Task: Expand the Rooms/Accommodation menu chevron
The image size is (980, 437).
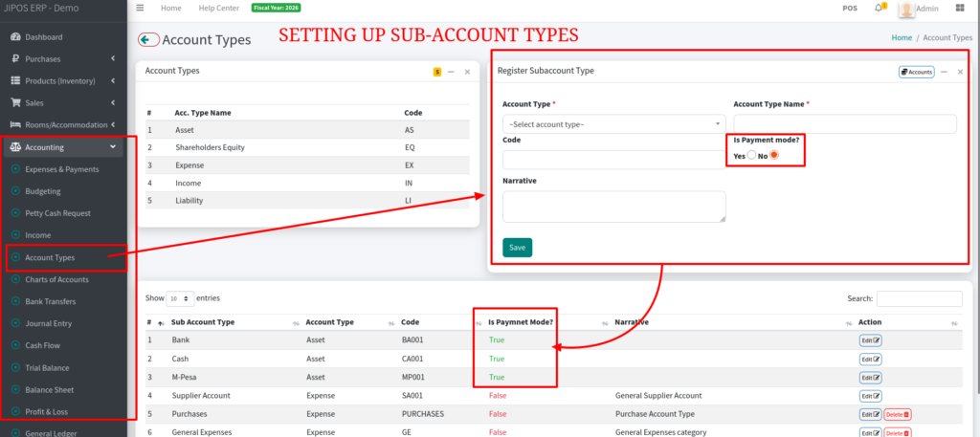Action: coord(113,124)
